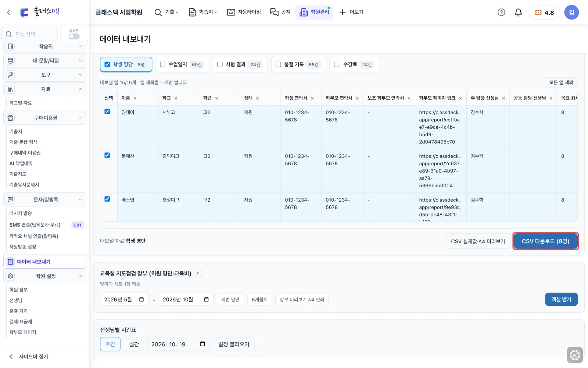Check the 수강료 checkbox

[x=337, y=64]
